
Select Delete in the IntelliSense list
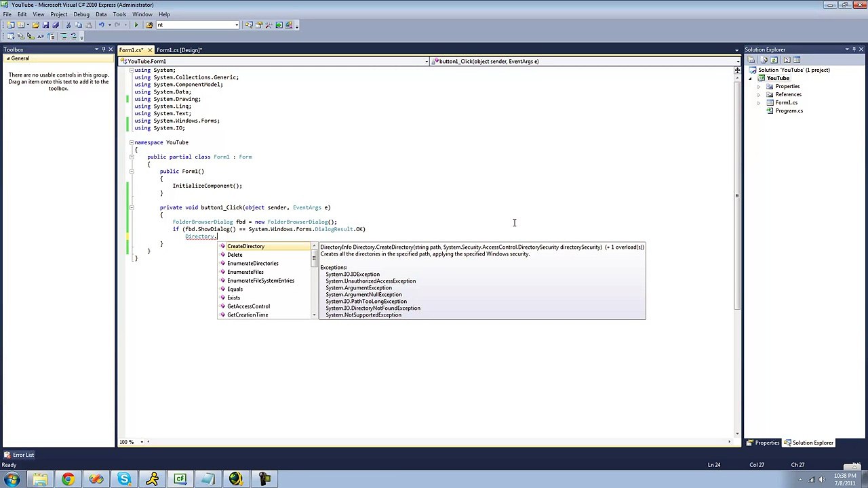click(x=266, y=255)
